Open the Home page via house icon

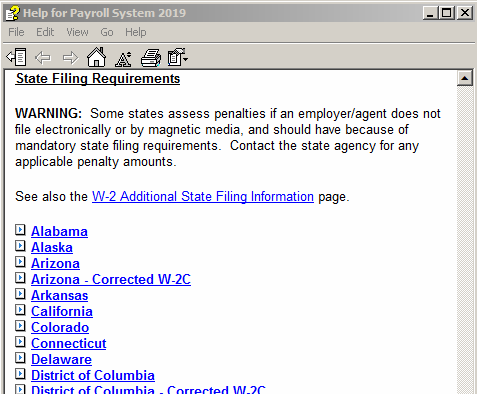tap(96, 57)
